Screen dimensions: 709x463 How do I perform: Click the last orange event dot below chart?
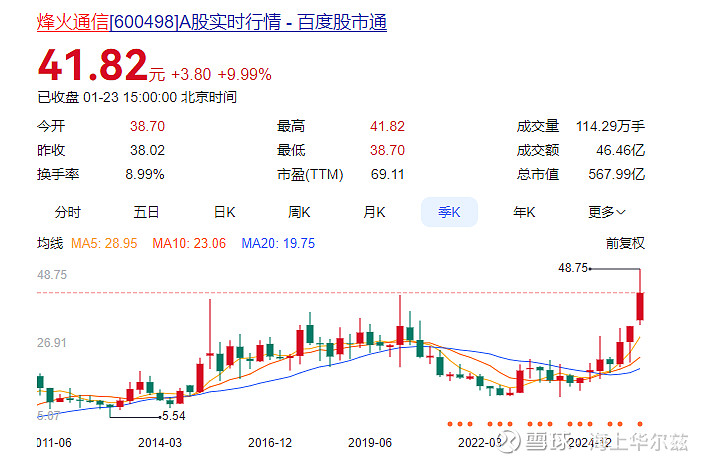tap(640, 424)
